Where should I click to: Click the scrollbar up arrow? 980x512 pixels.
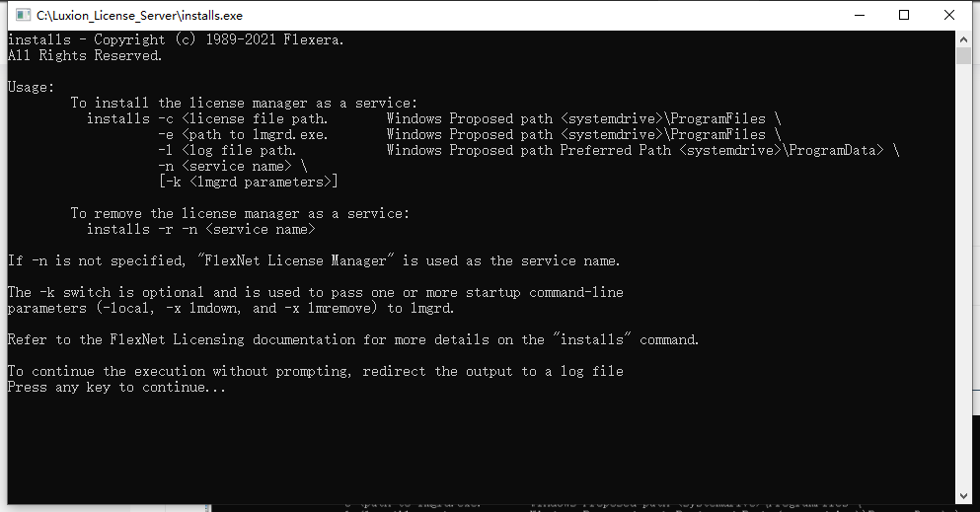point(963,39)
